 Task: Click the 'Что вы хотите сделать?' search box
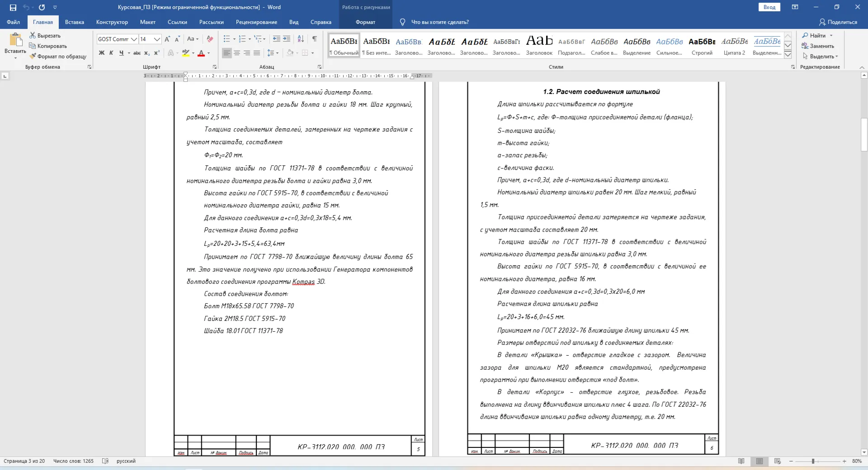(x=440, y=22)
